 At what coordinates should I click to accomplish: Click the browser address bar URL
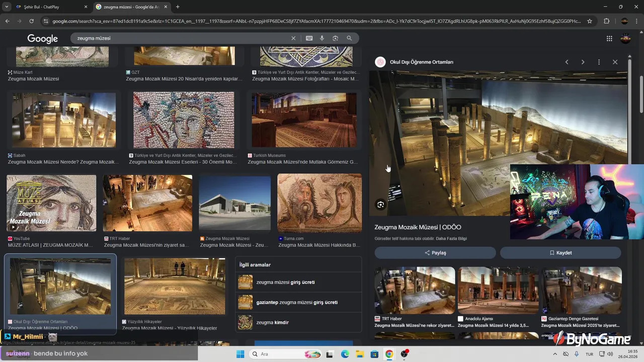coord(316,21)
